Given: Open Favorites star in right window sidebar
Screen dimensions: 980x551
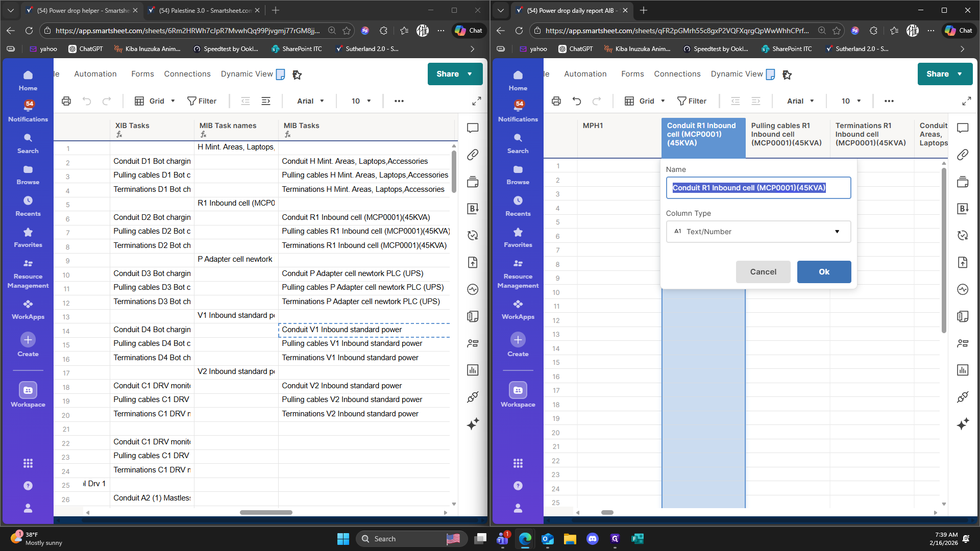Looking at the screenshot, I should [x=518, y=237].
